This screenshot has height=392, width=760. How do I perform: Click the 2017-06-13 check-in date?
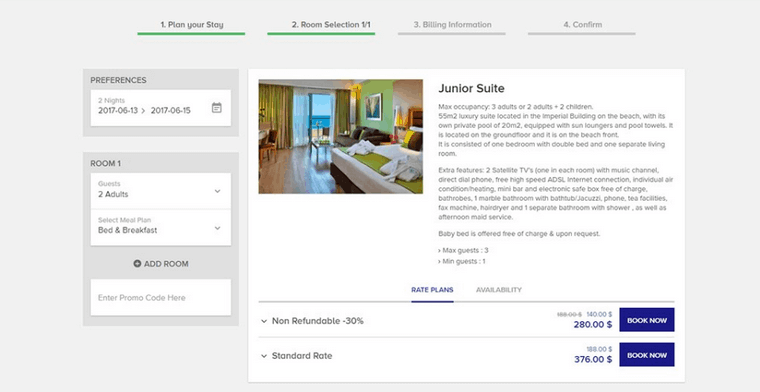tap(118, 110)
